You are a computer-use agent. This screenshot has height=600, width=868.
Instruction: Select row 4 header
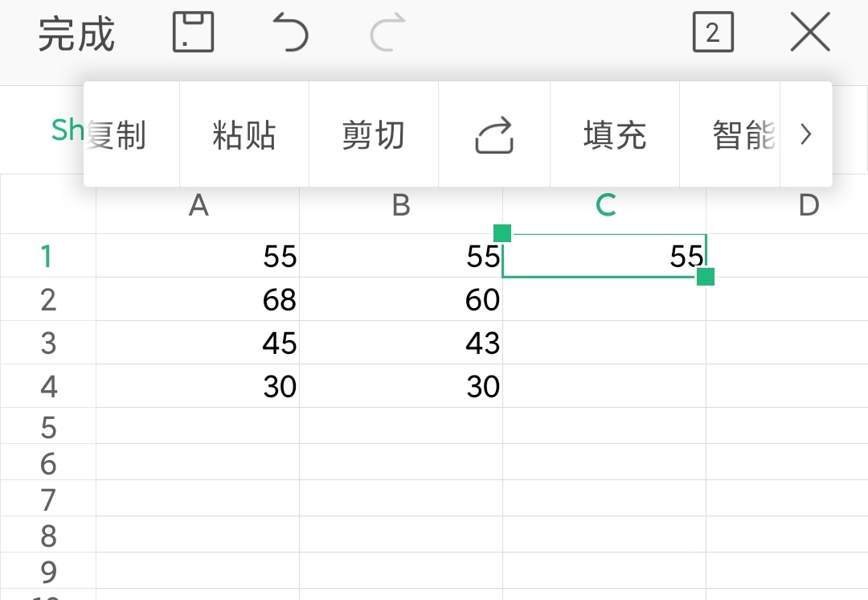coord(48,385)
